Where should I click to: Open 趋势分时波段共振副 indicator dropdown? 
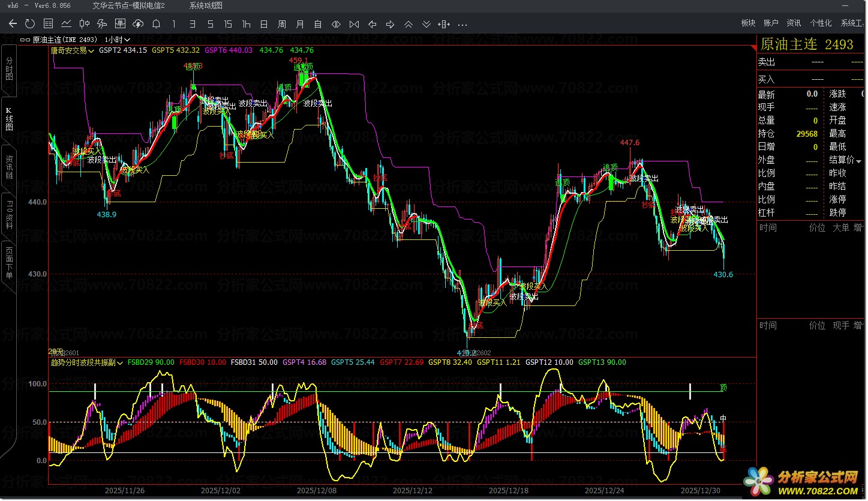(x=88, y=362)
